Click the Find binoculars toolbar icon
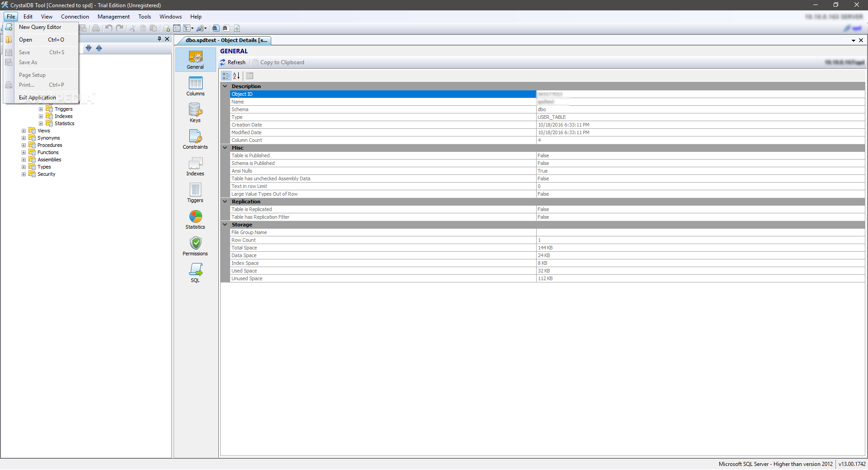 [x=216, y=28]
